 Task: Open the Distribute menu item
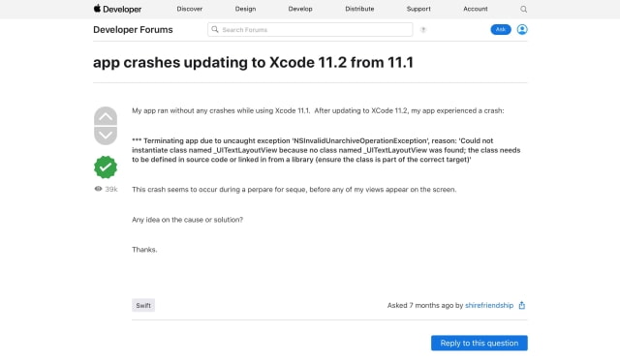(x=359, y=9)
